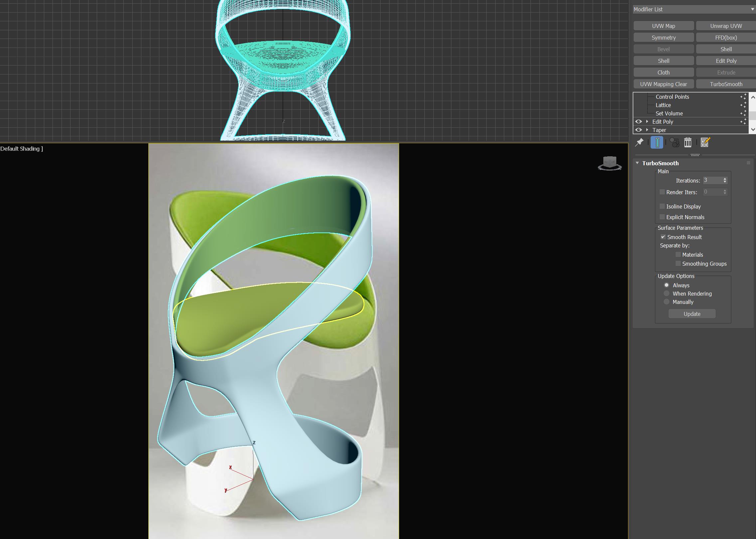Image resolution: width=756 pixels, height=539 pixels.
Task: Click the Shell button beside Bevel
Action: (726, 49)
